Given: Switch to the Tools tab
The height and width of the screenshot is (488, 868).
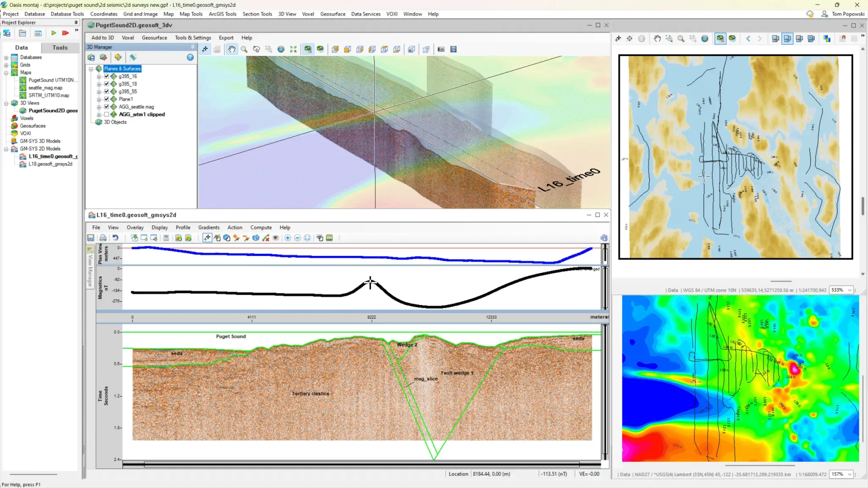Looking at the screenshot, I should click(x=60, y=48).
